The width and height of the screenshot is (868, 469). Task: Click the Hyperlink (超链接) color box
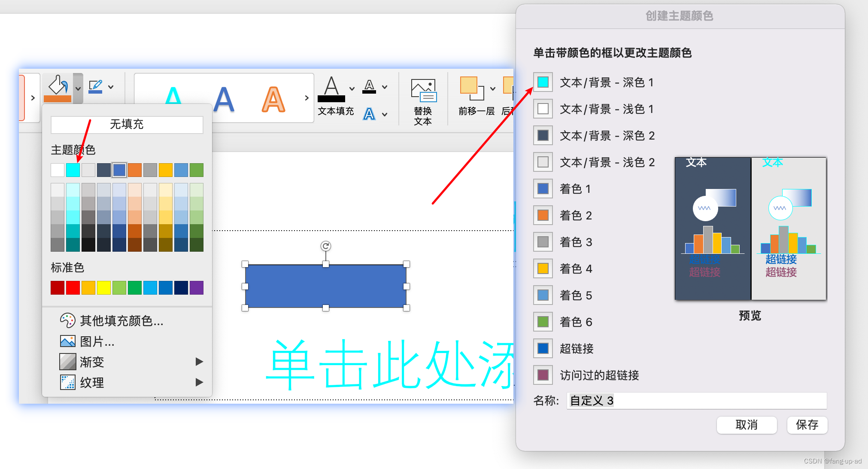click(543, 348)
